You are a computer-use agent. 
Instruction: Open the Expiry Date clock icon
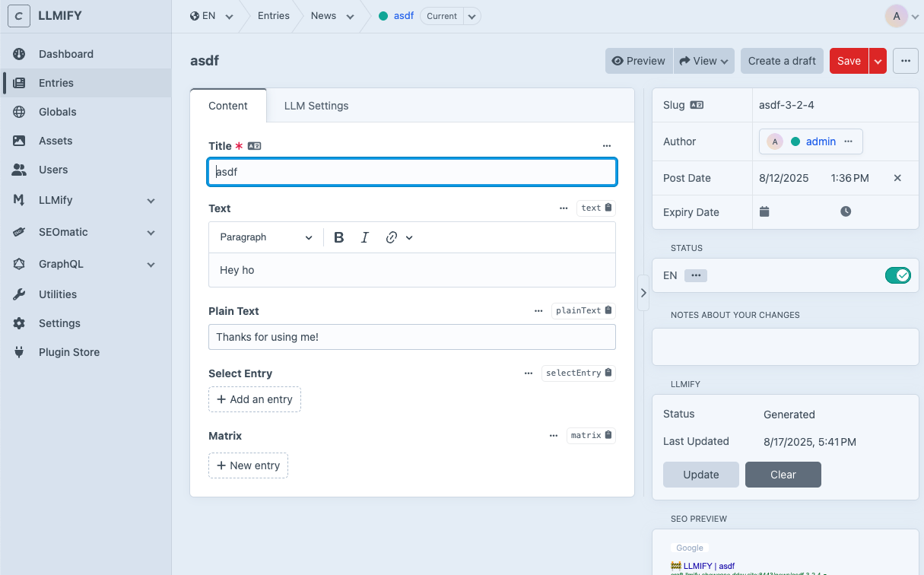click(x=846, y=211)
